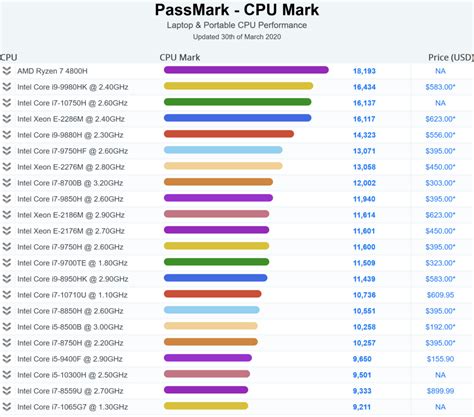Expand the Intel Core i7-10750H row chevron
The width and height of the screenshot is (474, 417).
(x=7, y=103)
